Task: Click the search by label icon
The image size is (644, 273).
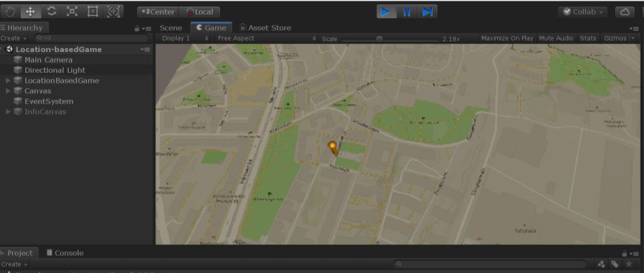Action: coord(615,264)
